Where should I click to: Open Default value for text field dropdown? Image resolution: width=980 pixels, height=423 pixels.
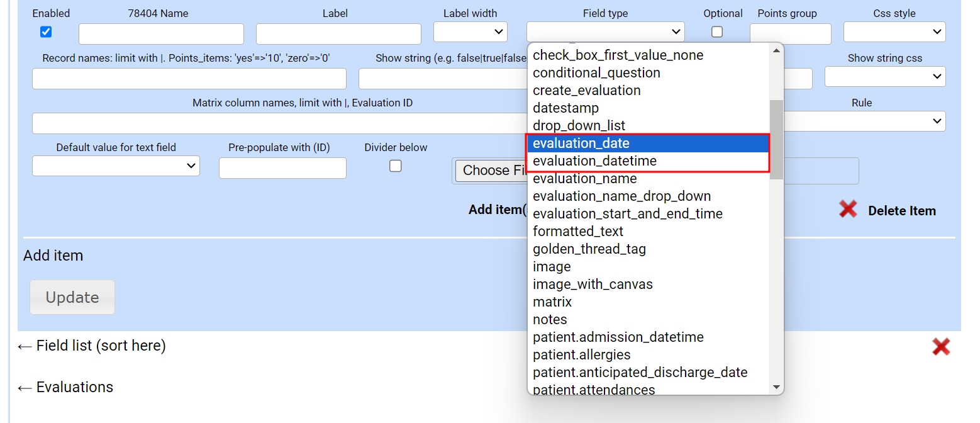coord(116,166)
